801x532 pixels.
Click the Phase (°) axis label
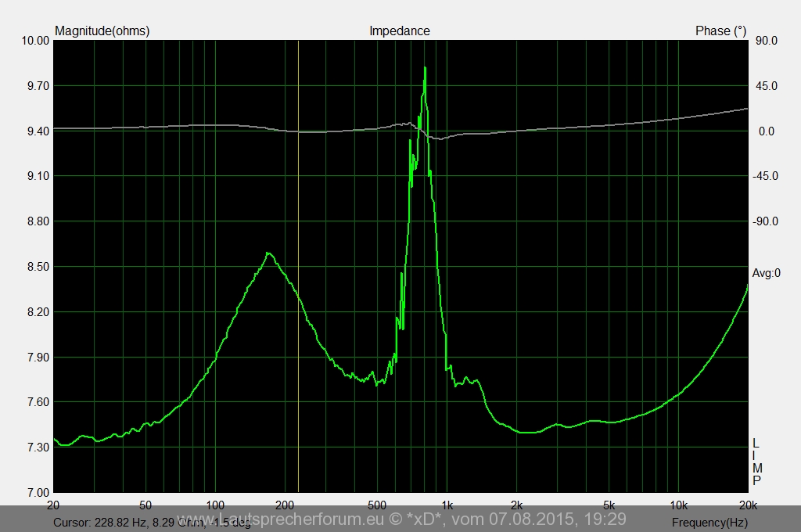[720, 31]
